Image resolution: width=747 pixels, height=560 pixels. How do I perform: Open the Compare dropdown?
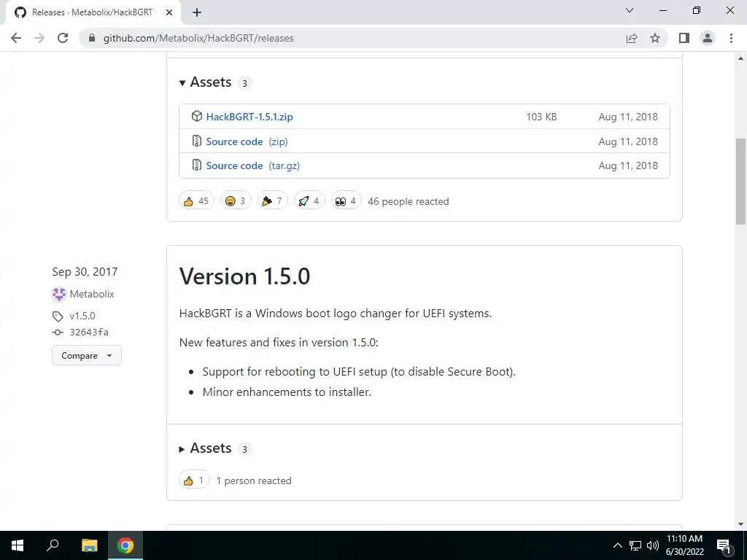click(x=87, y=356)
